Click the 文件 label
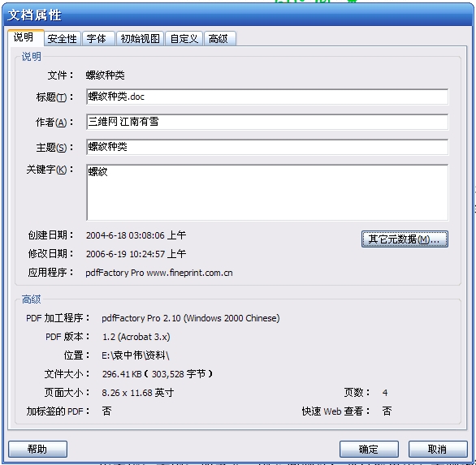 [x=60, y=75]
